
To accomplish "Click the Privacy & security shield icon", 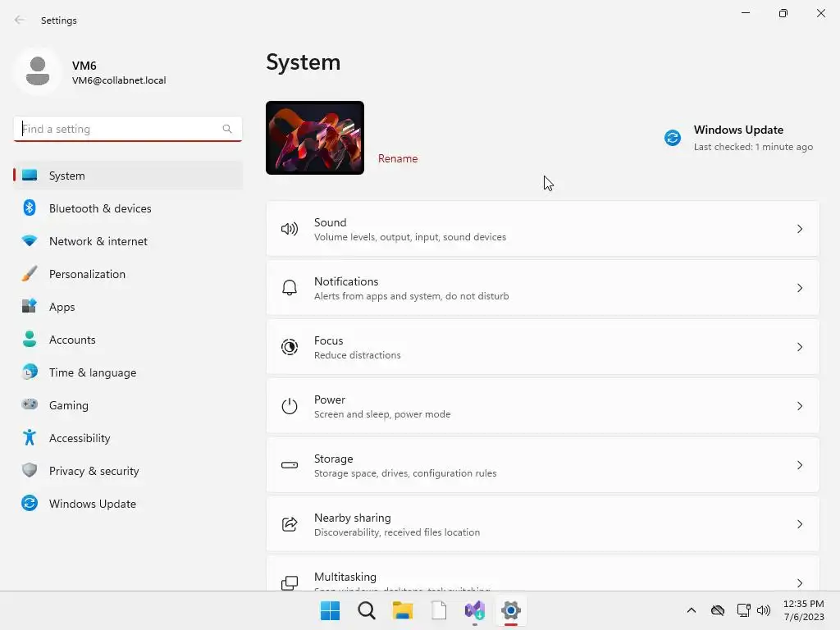I will pos(30,470).
